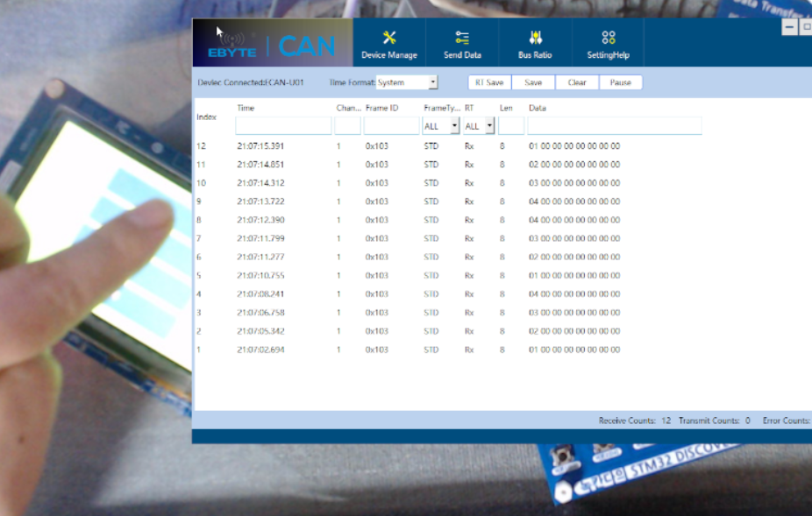Open the Bus Ratio view
812x516 pixels.
[x=535, y=44]
